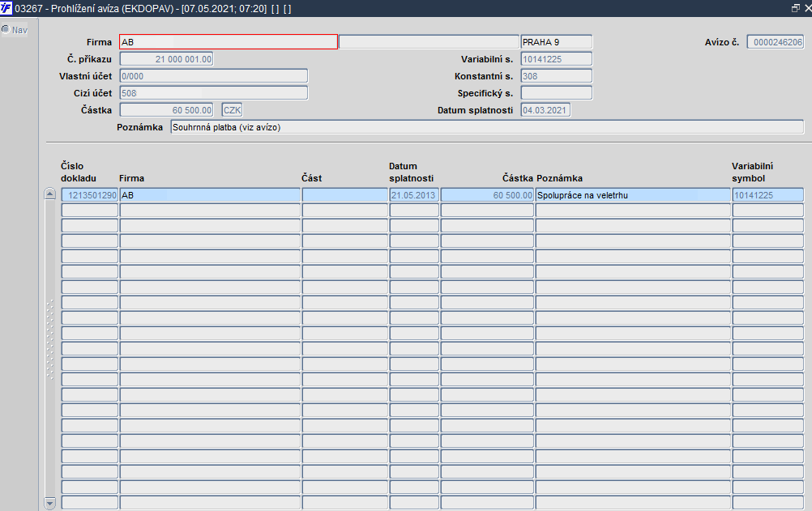Click the empty field next to Firma
Image resolution: width=812 pixels, height=511 pixels.
pos(428,42)
